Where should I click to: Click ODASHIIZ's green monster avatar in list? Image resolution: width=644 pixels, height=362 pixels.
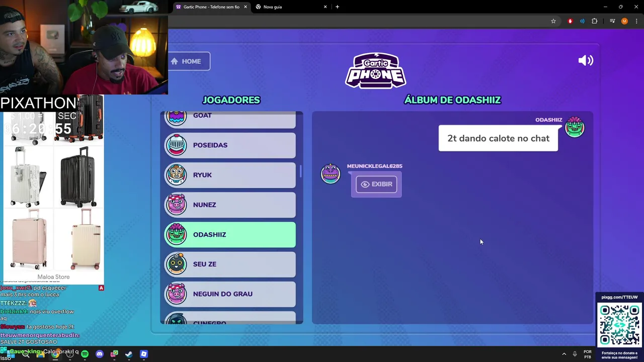pos(177,235)
